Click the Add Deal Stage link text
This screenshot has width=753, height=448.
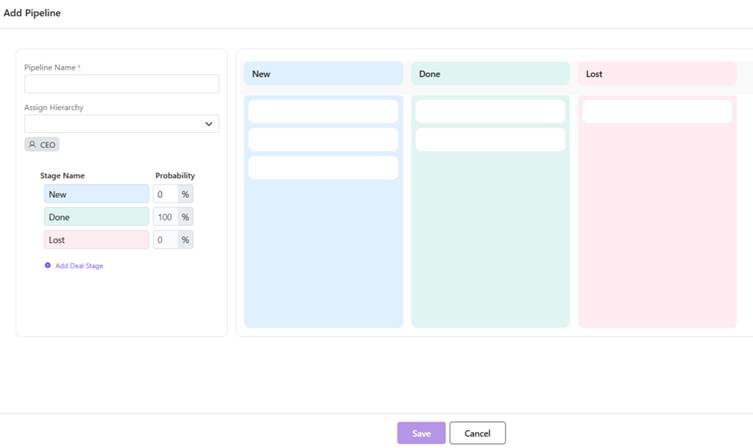[x=79, y=266]
